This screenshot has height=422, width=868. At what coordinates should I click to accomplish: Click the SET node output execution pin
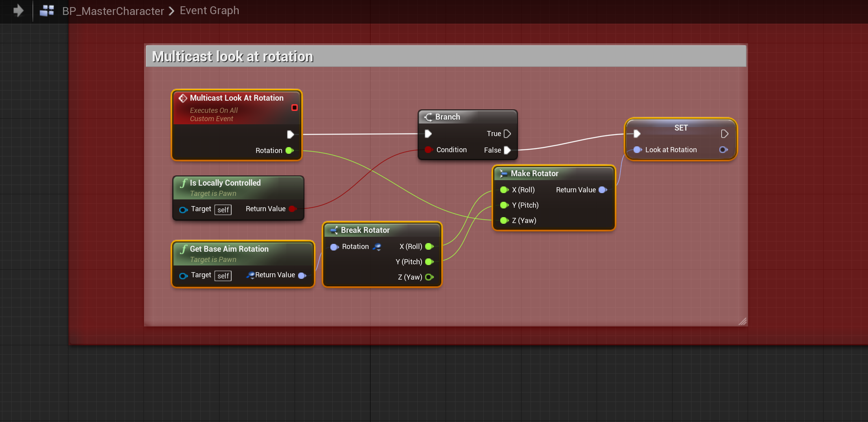coord(724,134)
